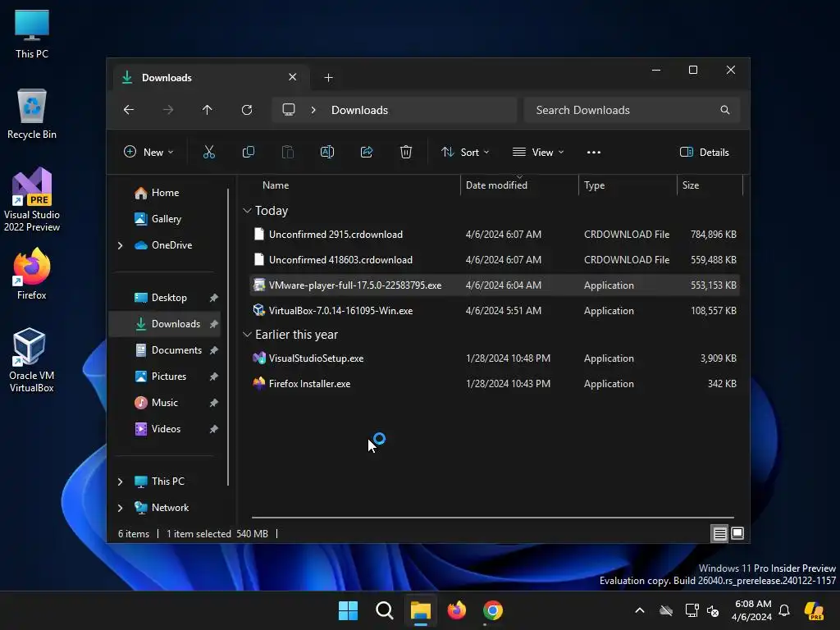The image size is (840, 630).
Task: Click the See more ellipsis button
Action: click(x=594, y=152)
